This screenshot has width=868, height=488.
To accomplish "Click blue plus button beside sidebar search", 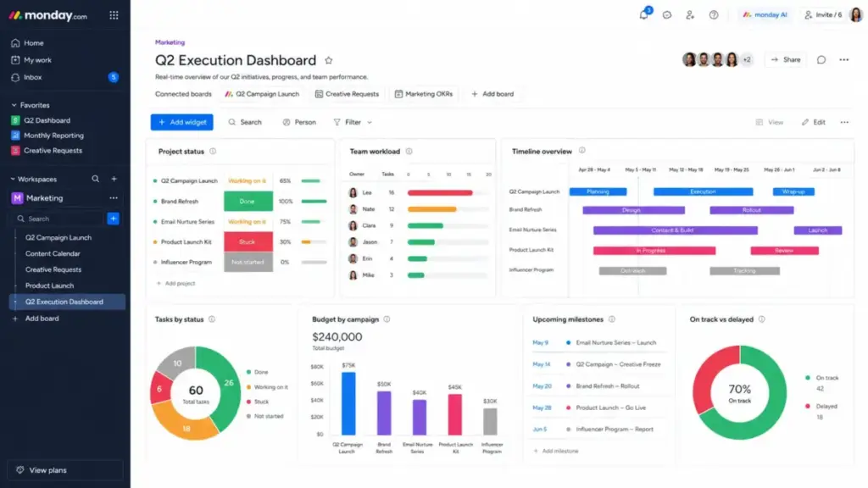I will pyautogui.click(x=113, y=219).
